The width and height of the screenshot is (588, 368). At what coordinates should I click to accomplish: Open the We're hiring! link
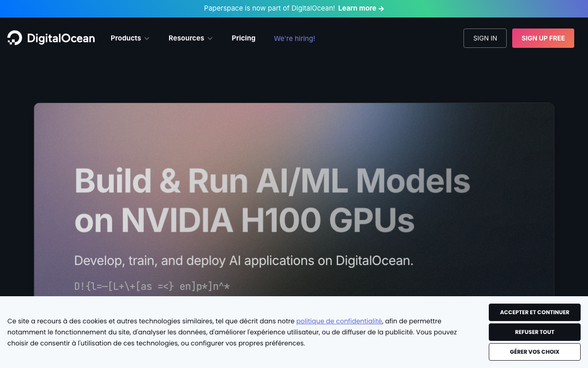tap(294, 39)
